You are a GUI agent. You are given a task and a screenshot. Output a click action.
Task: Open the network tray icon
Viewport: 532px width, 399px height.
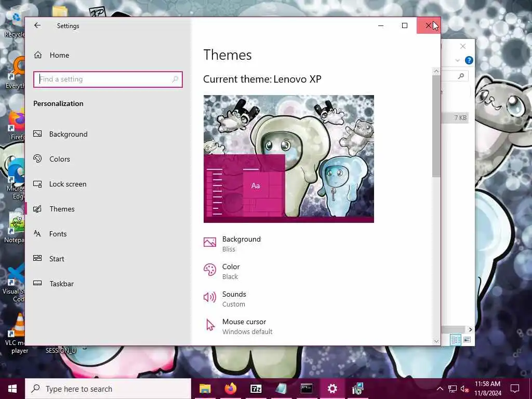453,389
